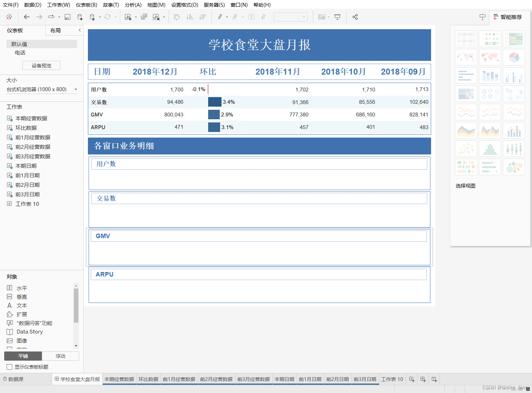
Task: Select the Data Story object
Action: 30,332
